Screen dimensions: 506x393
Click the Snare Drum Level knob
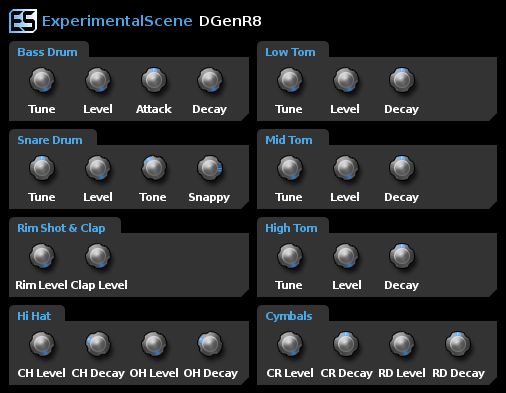98,168
